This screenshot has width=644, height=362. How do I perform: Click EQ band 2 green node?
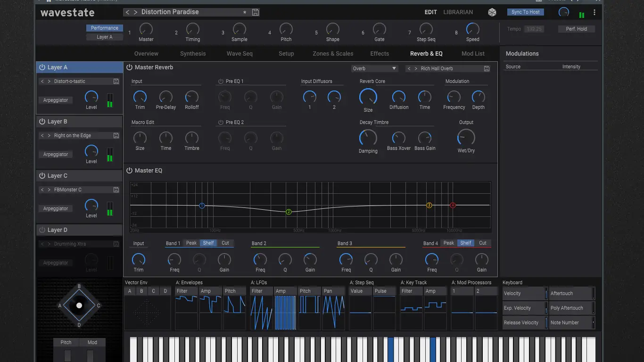pyautogui.click(x=289, y=212)
